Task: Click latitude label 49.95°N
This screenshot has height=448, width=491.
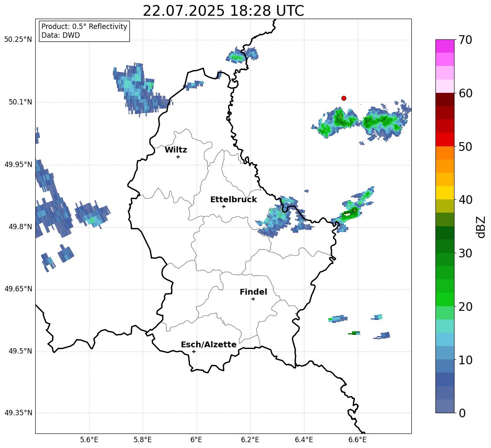Action: tap(18, 165)
